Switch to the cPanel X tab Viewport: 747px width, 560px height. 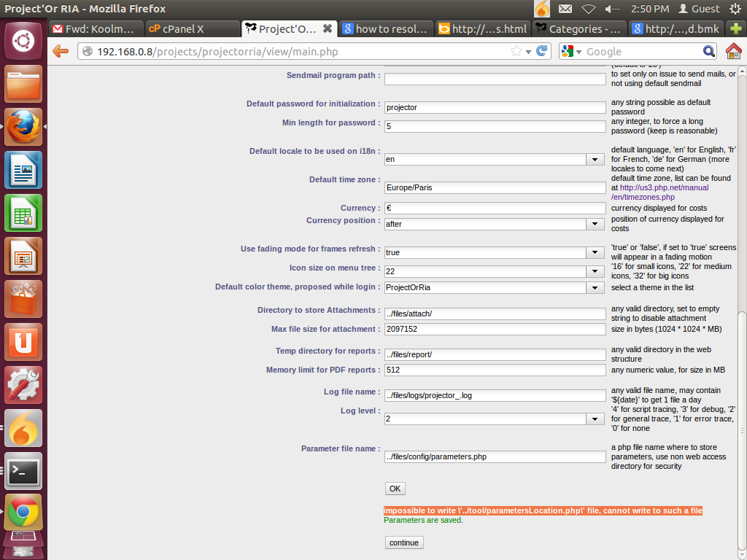(x=192, y=29)
